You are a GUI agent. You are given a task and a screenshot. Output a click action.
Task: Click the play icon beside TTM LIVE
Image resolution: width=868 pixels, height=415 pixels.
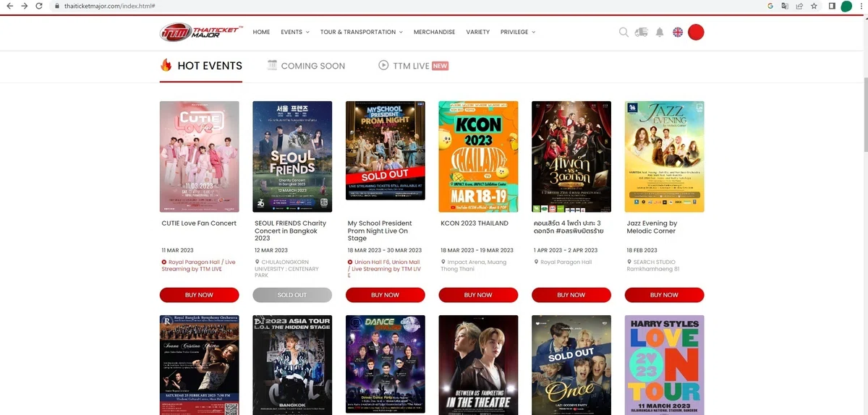383,65
